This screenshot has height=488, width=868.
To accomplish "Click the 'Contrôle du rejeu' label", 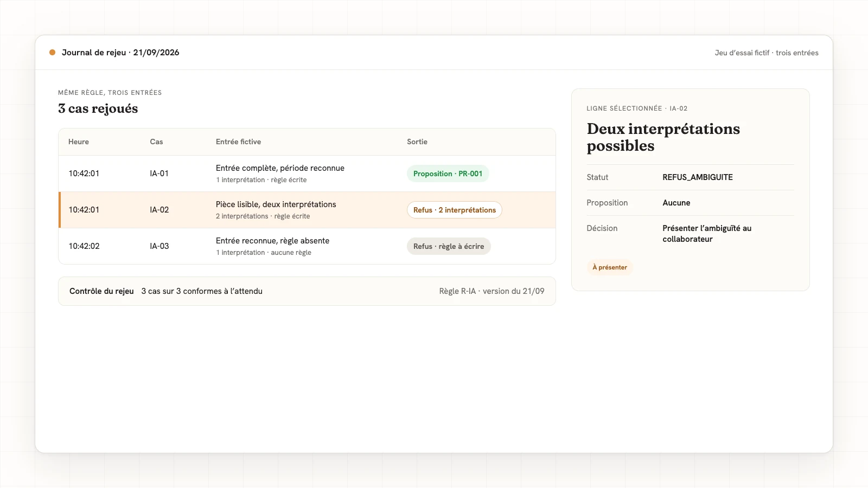I will (101, 291).
